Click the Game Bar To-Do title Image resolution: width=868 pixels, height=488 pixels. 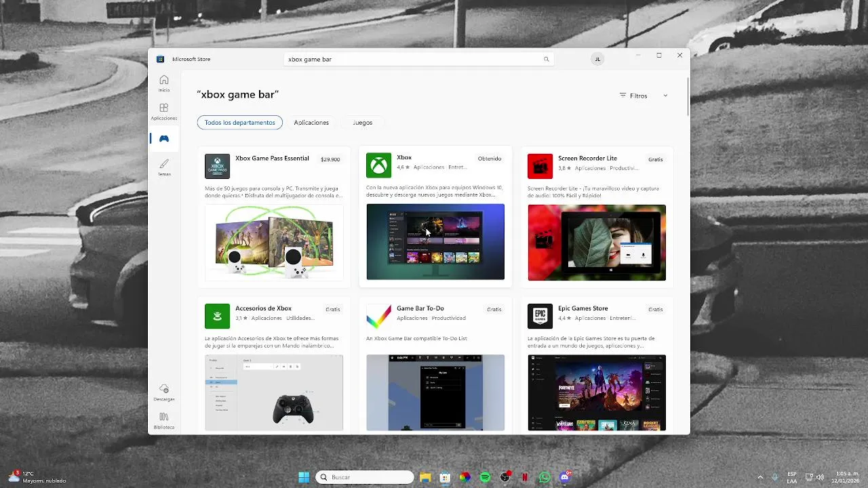420,308
